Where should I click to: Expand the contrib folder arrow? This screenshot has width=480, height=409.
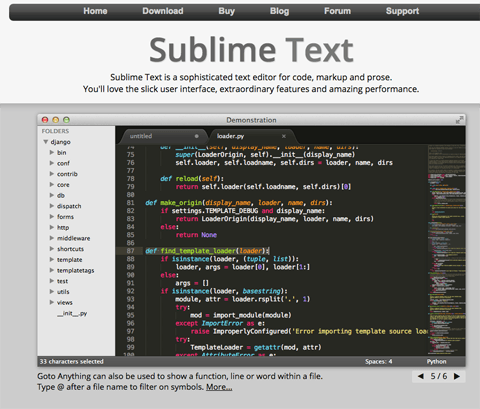pyautogui.click(x=52, y=174)
